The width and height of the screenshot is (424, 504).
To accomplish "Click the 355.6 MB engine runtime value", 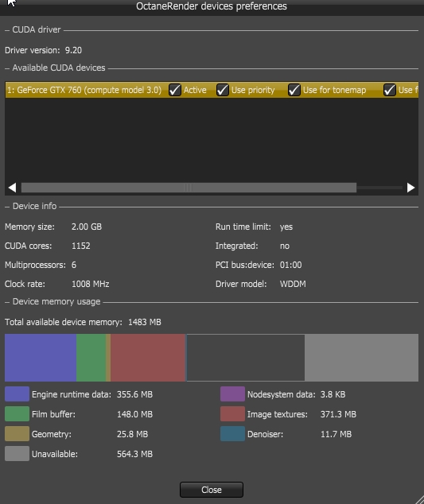I will click(134, 394).
